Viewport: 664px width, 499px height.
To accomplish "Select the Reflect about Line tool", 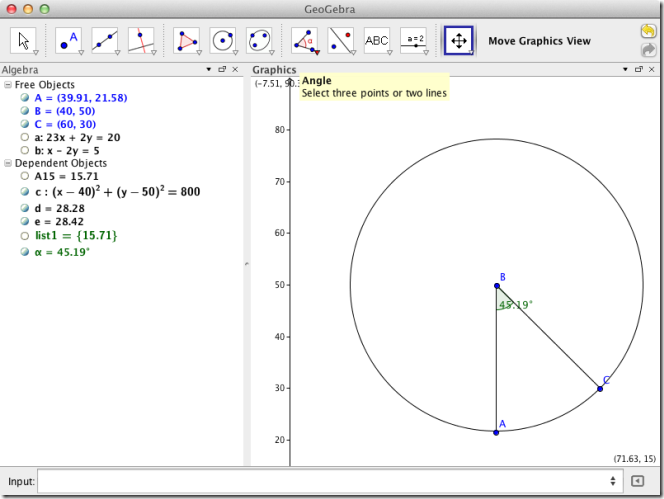I will pyautogui.click(x=341, y=41).
